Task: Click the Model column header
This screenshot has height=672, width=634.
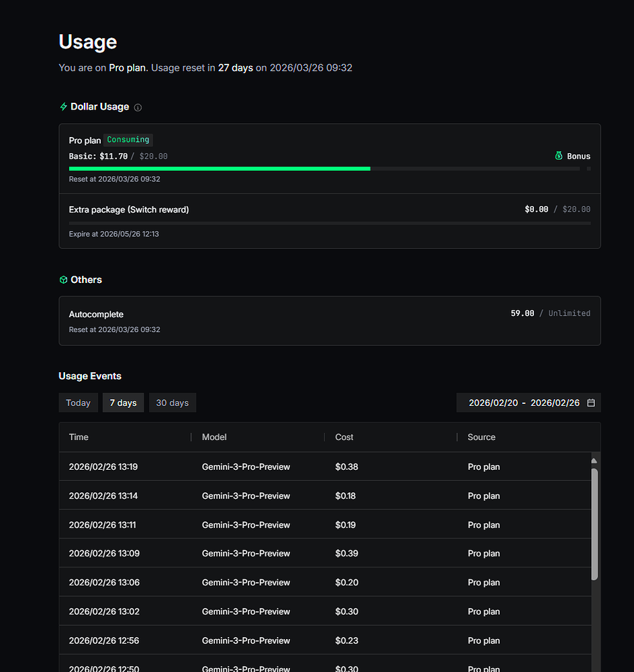Action: click(214, 437)
